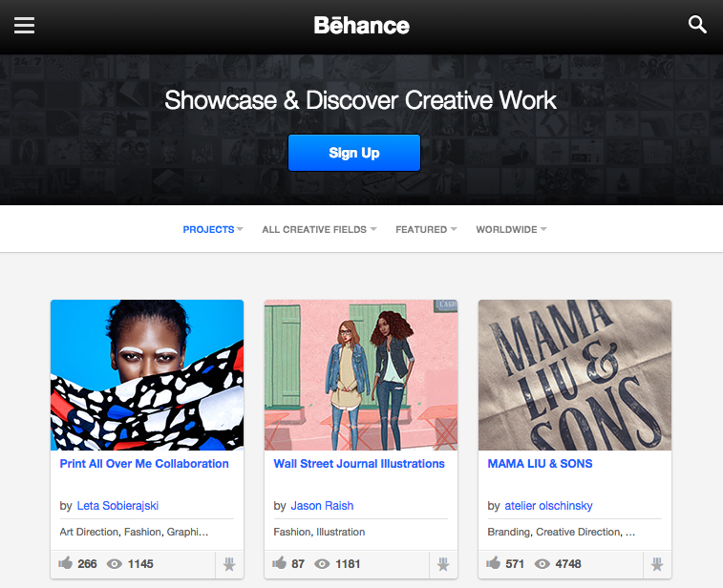This screenshot has width=723, height=588.
Task: Open the MAMA LIU & SONS thumbnail image
Action: [x=575, y=375]
